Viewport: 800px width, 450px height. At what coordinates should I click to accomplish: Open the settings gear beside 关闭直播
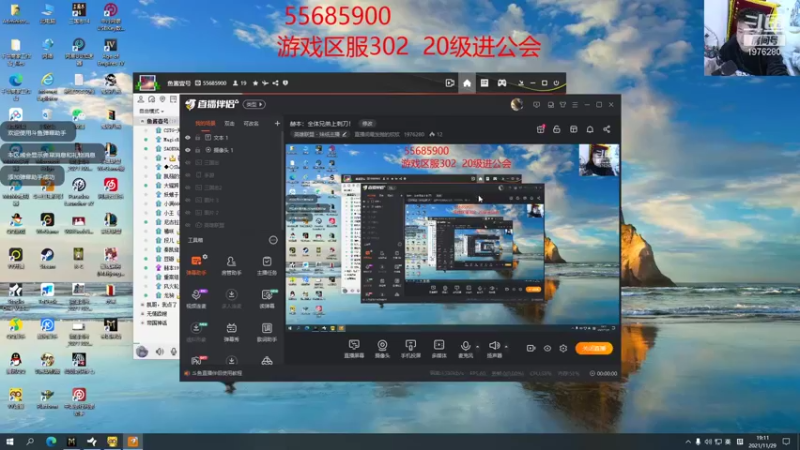[x=563, y=348]
